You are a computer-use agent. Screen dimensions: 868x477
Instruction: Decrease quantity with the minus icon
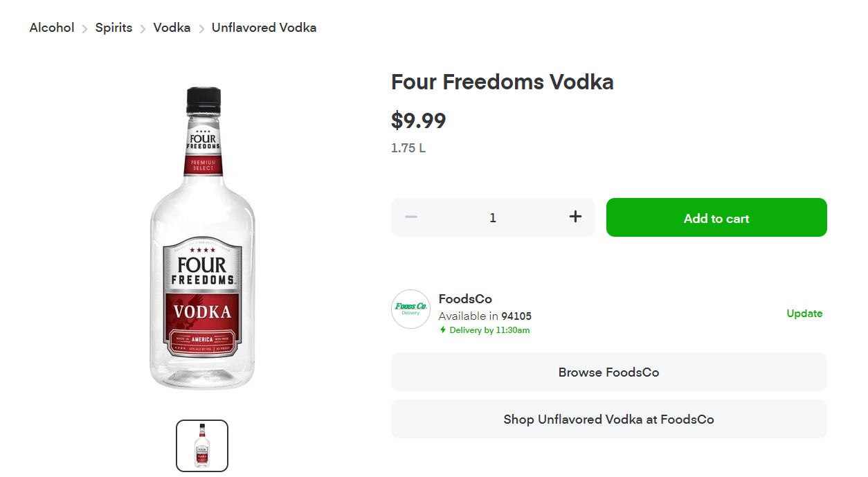pyautogui.click(x=411, y=217)
